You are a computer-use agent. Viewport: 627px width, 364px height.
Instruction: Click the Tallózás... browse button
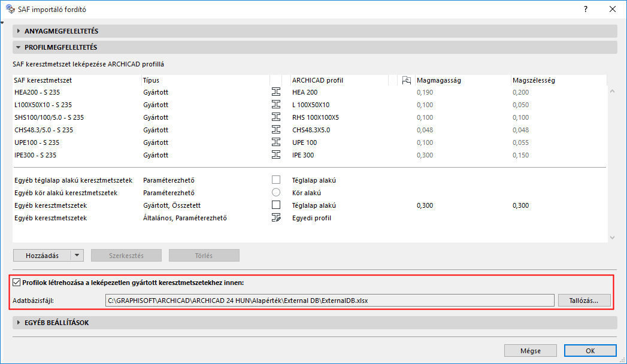tap(584, 301)
